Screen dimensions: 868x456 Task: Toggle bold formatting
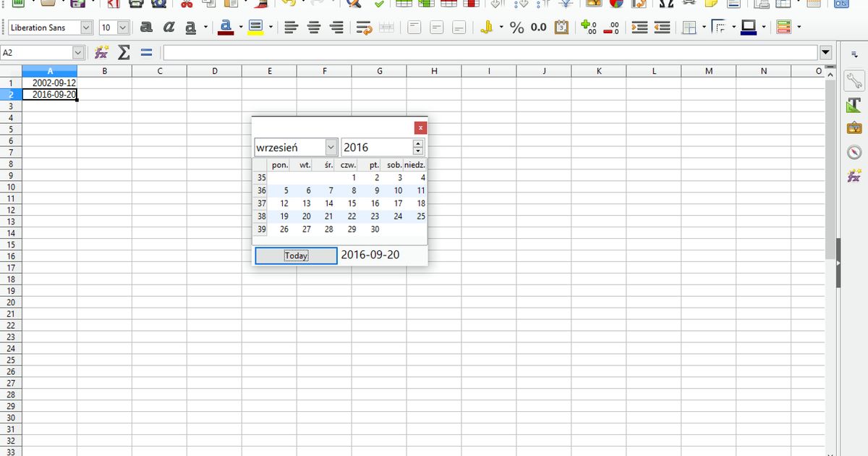[145, 27]
